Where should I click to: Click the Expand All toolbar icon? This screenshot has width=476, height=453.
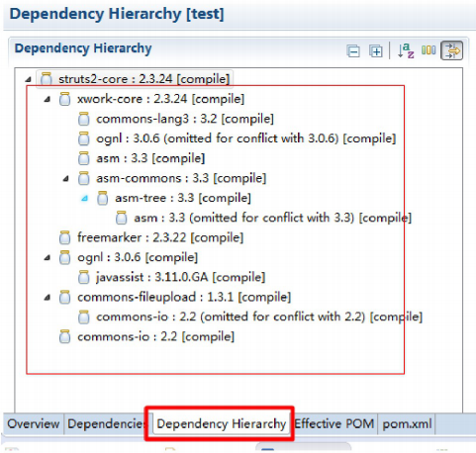[376, 51]
